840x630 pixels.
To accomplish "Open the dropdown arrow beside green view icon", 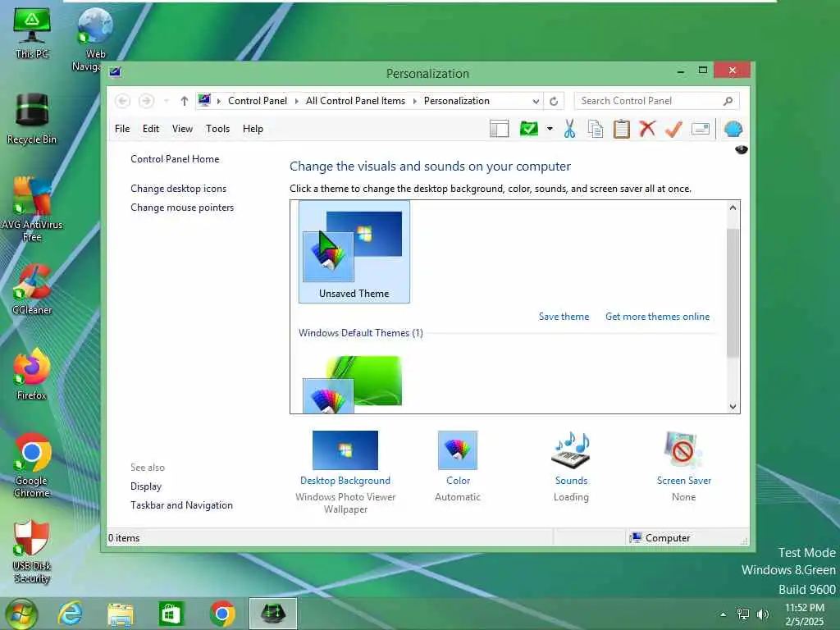I will click(x=550, y=129).
